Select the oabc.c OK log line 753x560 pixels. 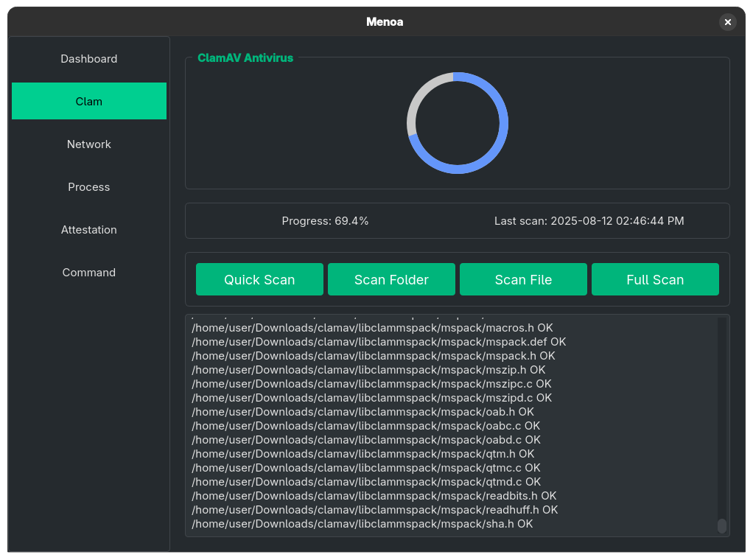(x=366, y=425)
